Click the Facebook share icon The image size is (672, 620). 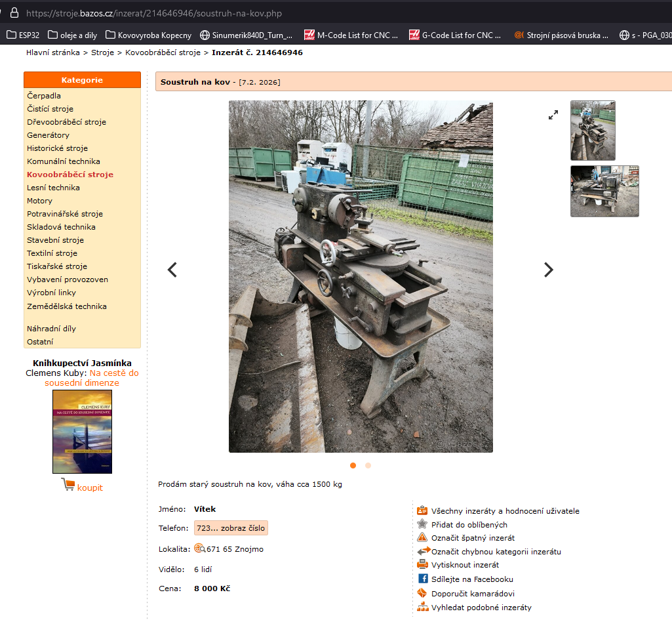tap(423, 579)
